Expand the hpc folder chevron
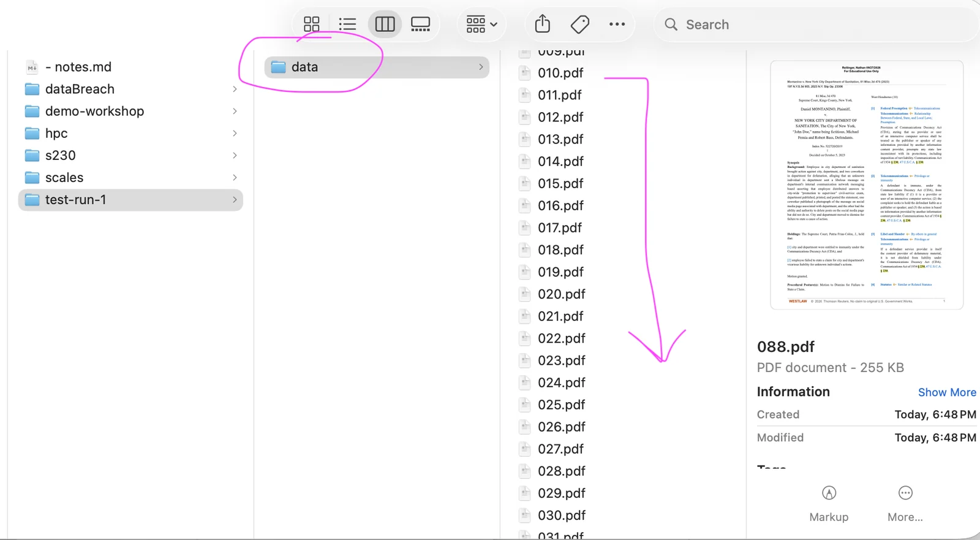980x540 pixels. tap(235, 133)
